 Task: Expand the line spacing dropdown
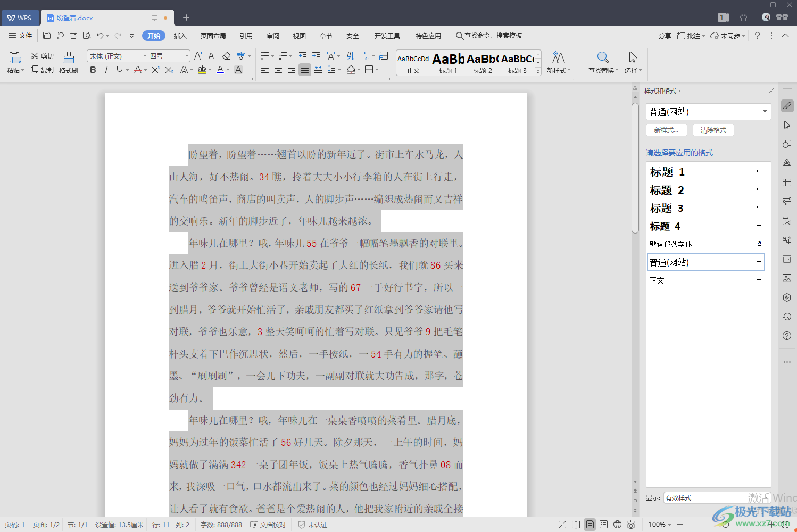[x=339, y=70]
